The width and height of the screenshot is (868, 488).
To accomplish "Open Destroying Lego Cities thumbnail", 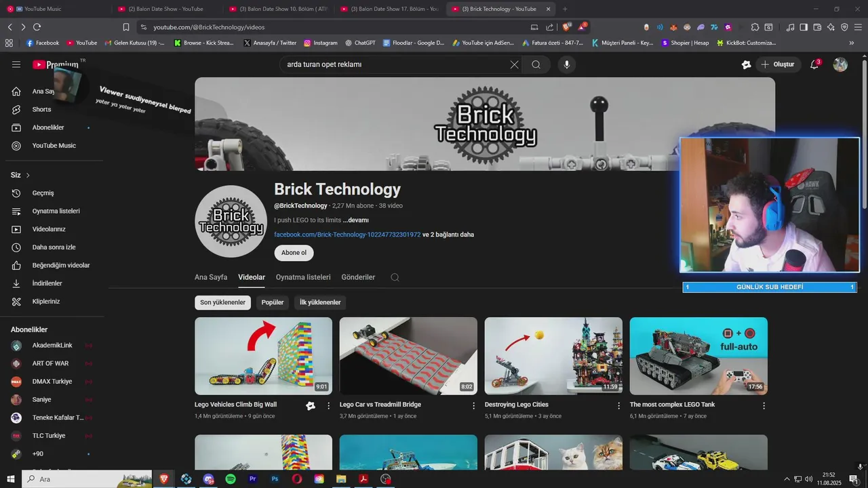I will 553,356.
